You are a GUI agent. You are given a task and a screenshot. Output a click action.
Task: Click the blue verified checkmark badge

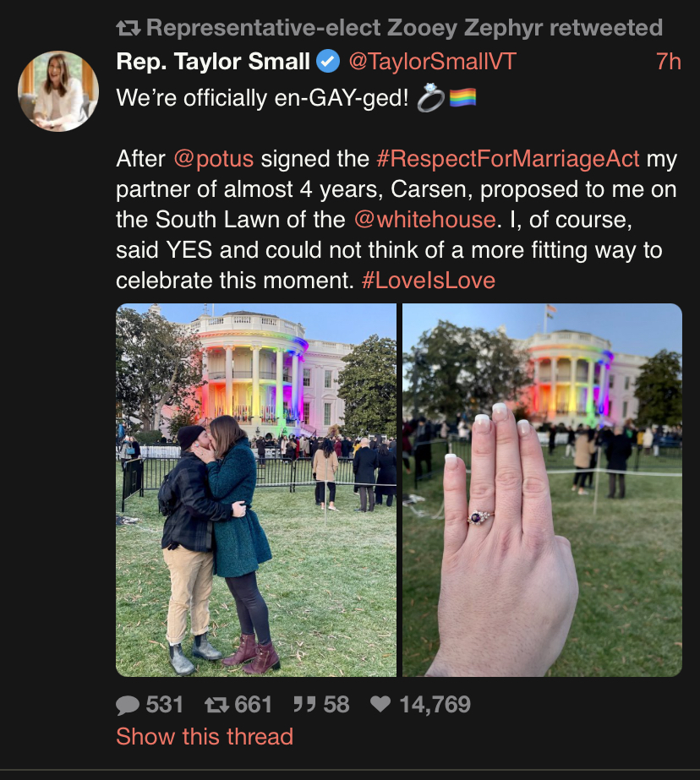pos(328,62)
